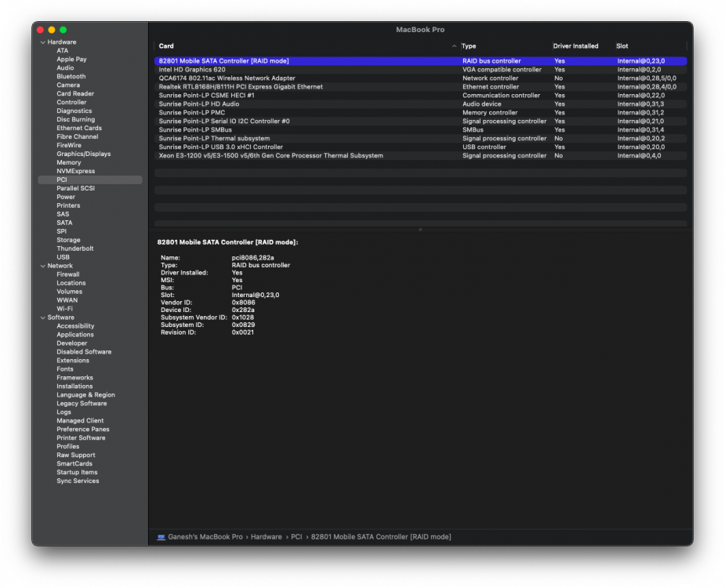The image size is (725, 588).
Task: Select the Xeon E3-1200 Thermal Subsystem row
Action: (420, 156)
